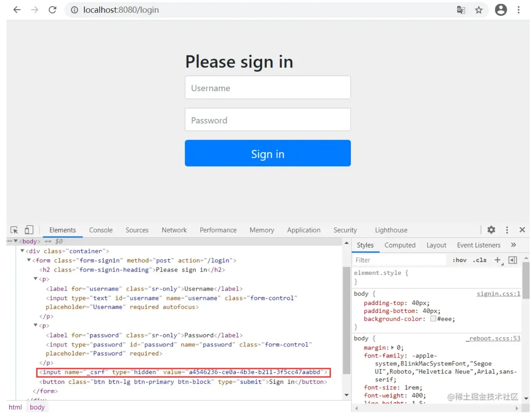This screenshot has width=532, height=418.
Task: Open the Layout sub-tab
Action: point(436,245)
